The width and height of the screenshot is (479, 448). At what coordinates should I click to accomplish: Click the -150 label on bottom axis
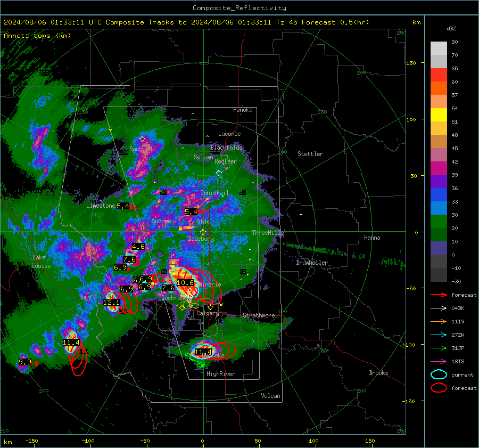pos(31,441)
